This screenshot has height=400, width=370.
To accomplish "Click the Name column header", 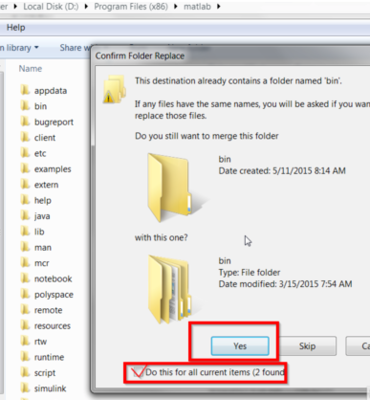I will click(x=30, y=69).
